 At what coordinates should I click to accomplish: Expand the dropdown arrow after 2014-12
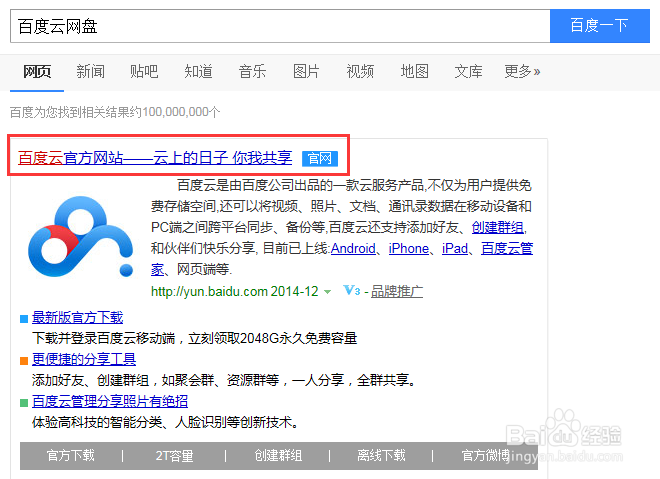pyautogui.click(x=327, y=292)
